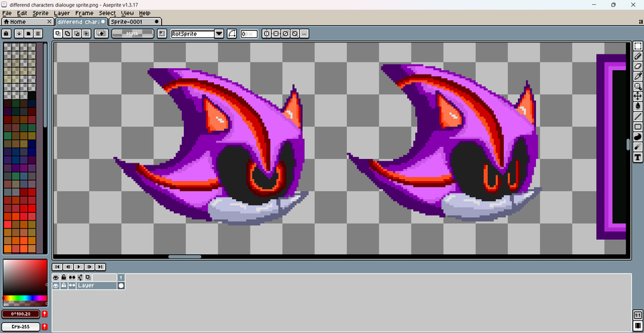Open the Sprite menu
This screenshot has height=333, width=644.
[x=41, y=13]
